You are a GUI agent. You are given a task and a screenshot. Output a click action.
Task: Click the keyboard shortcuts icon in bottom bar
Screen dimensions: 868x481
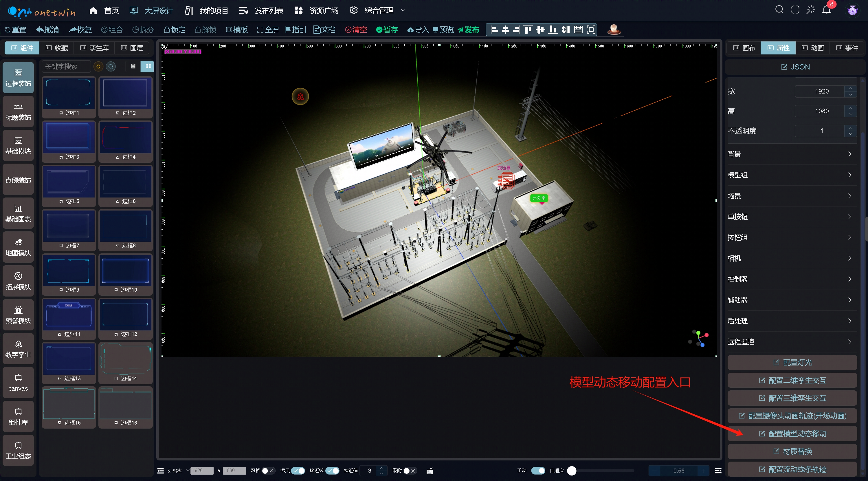click(x=430, y=471)
